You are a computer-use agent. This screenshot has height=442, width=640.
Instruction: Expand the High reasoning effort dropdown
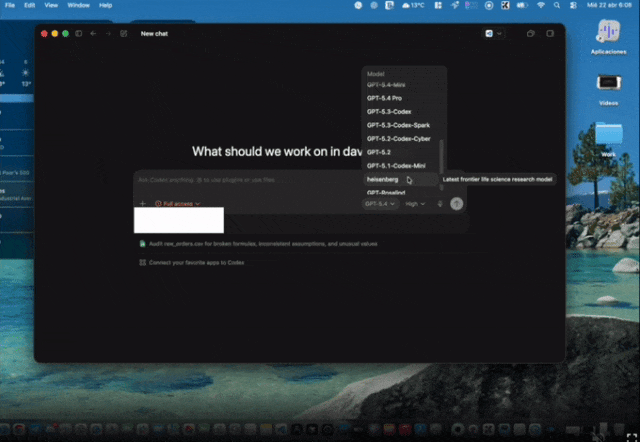414,203
